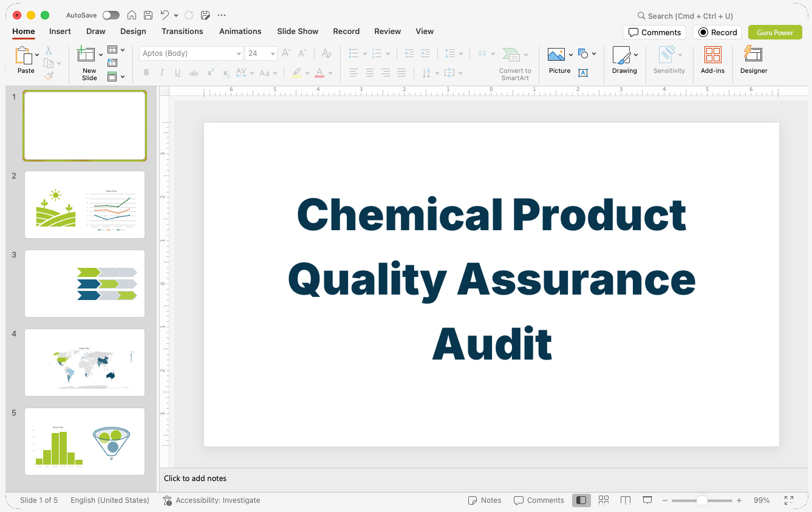812x512 pixels.
Task: Click the New Slide button
Action: point(89,63)
